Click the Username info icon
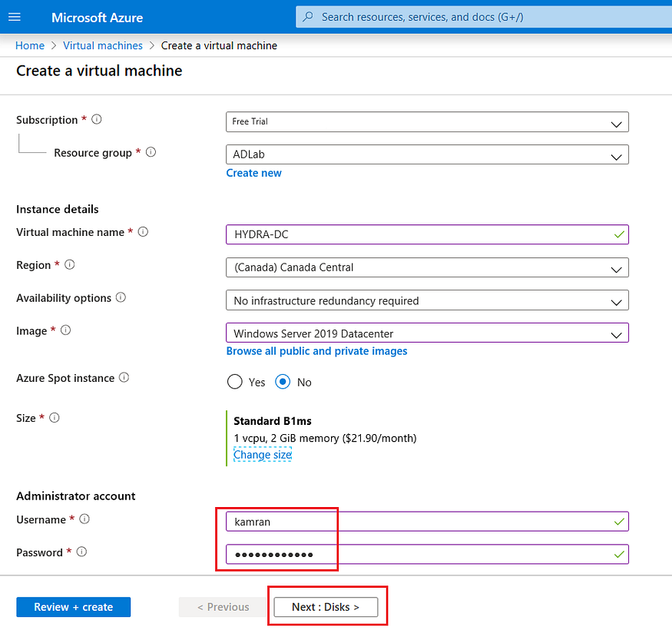The image size is (672, 630). tap(83, 519)
